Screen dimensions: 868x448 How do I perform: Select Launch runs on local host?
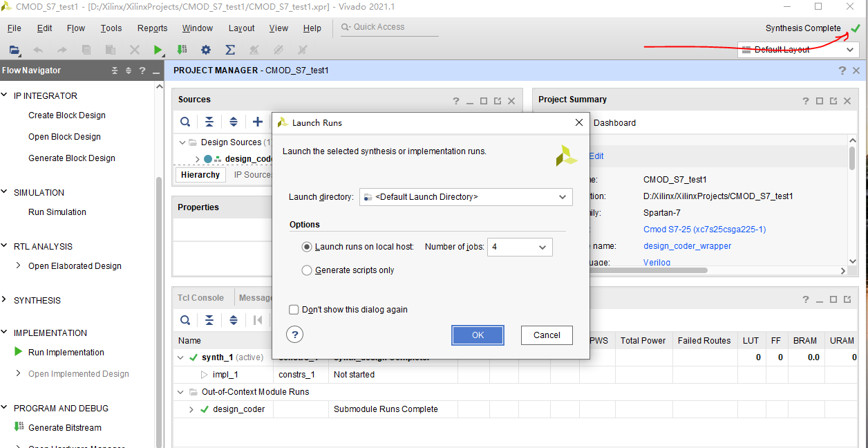tap(308, 247)
